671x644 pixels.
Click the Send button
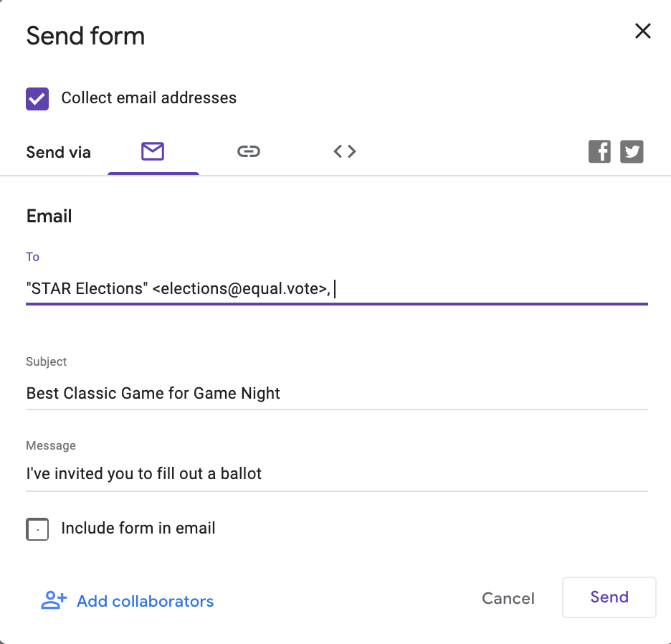click(609, 597)
